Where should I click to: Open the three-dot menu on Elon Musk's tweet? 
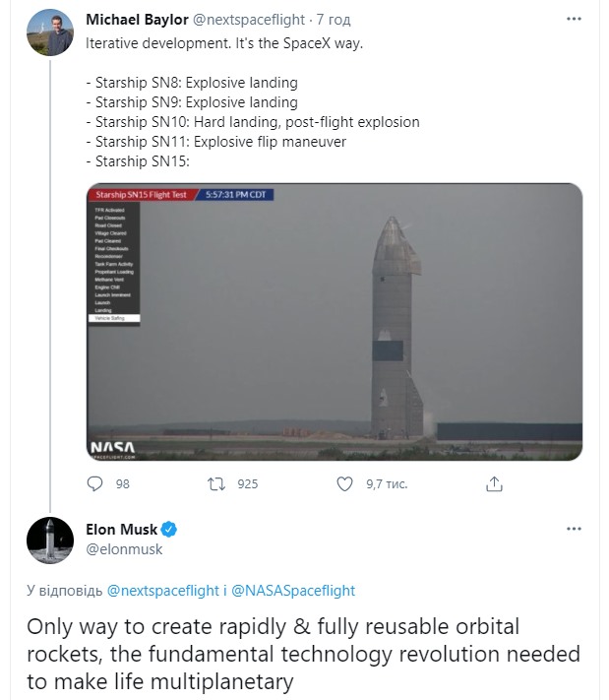pyautogui.click(x=574, y=529)
